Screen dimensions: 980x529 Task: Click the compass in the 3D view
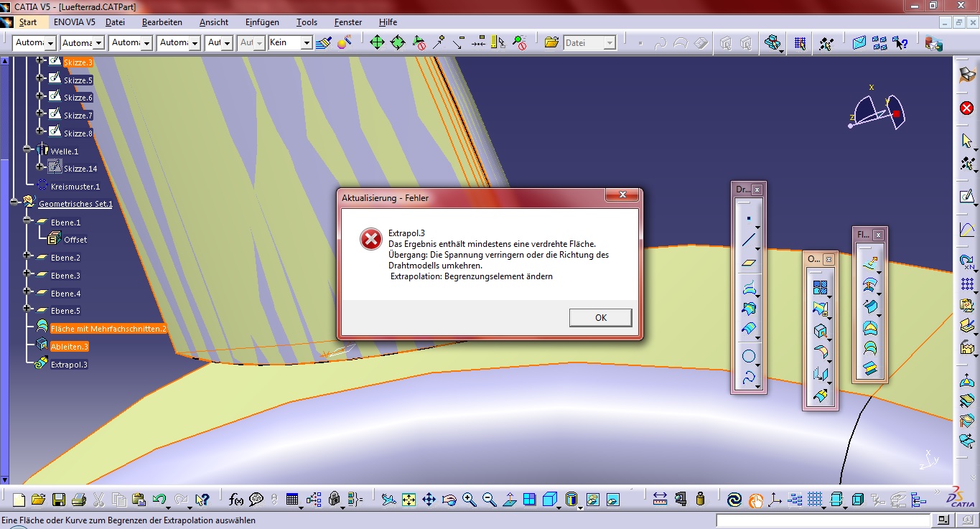876,111
